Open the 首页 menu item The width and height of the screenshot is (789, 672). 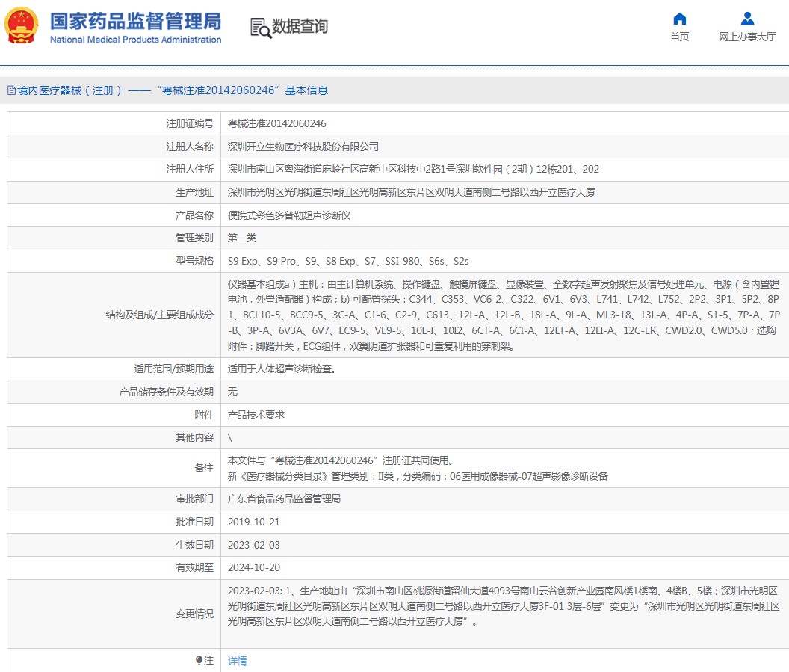[679, 37]
